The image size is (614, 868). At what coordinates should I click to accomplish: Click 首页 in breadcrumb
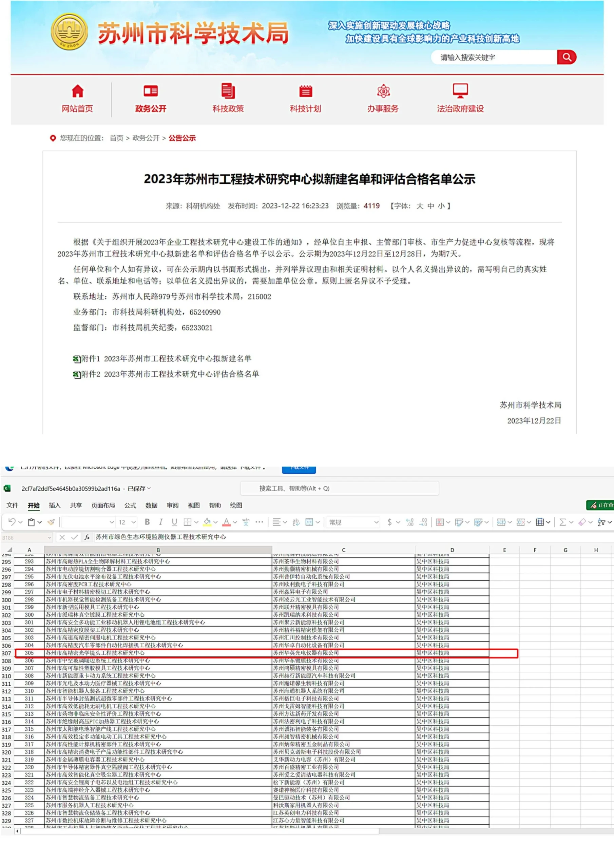[x=116, y=138]
